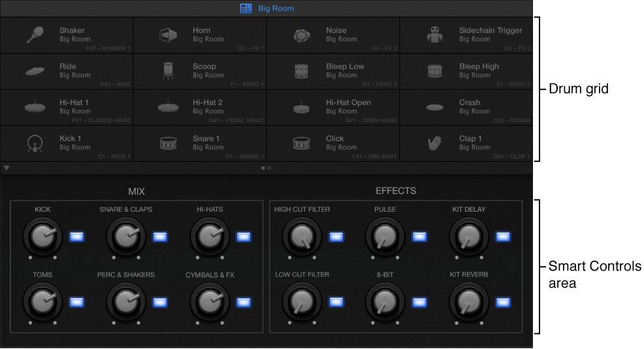The height and width of the screenshot is (349, 644).
Task: Toggle the TOMS blue button
Action: tap(76, 302)
